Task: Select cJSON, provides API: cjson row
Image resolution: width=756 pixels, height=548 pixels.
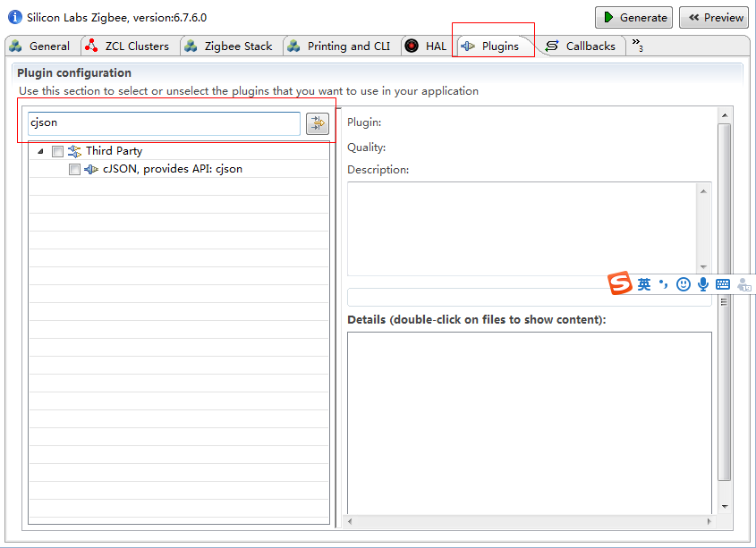Action: coord(179,169)
